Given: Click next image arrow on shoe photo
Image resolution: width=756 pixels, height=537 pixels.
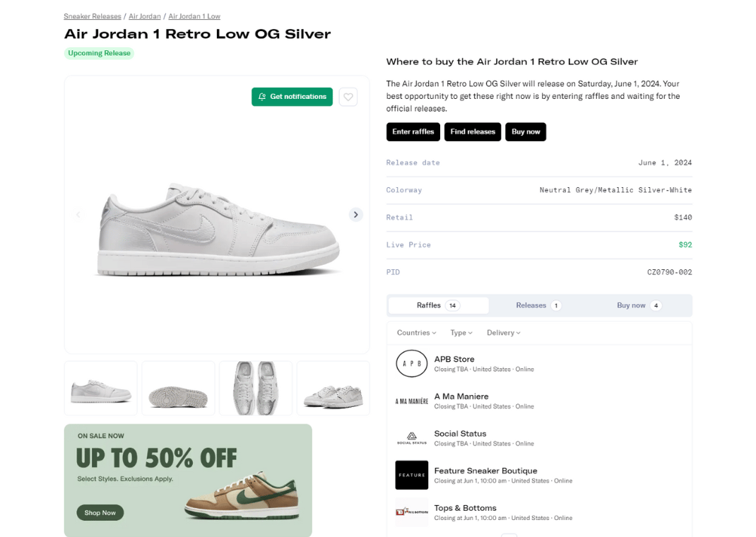Looking at the screenshot, I should tap(356, 215).
